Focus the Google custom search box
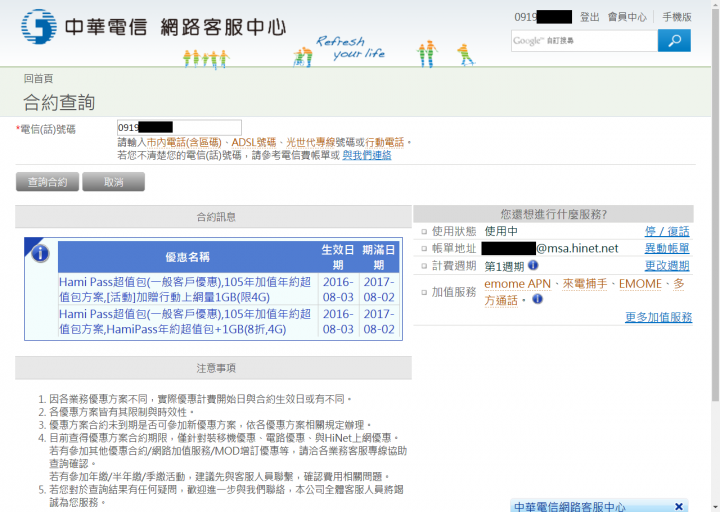Viewport: 720px width, 512px height. pos(584,41)
